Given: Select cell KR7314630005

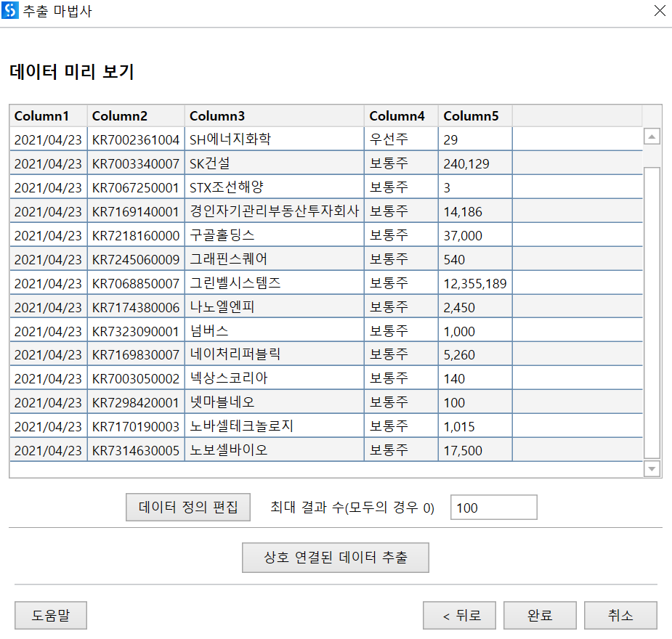Looking at the screenshot, I should (x=136, y=450).
